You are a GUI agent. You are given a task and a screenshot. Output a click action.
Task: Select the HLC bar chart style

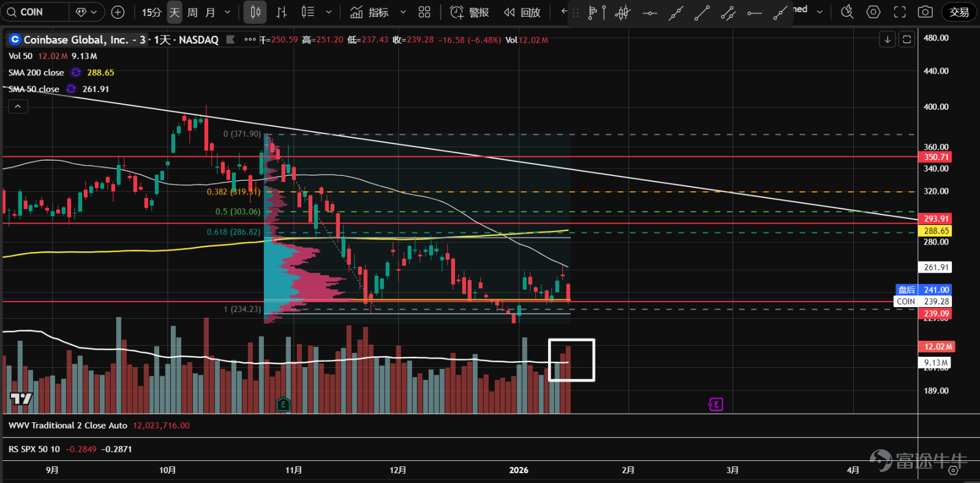[282, 12]
